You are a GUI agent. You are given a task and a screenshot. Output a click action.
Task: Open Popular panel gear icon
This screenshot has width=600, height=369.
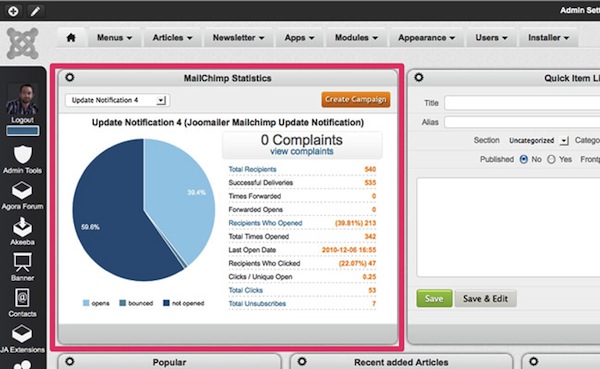pyautogui.click(x=70, y=361)
